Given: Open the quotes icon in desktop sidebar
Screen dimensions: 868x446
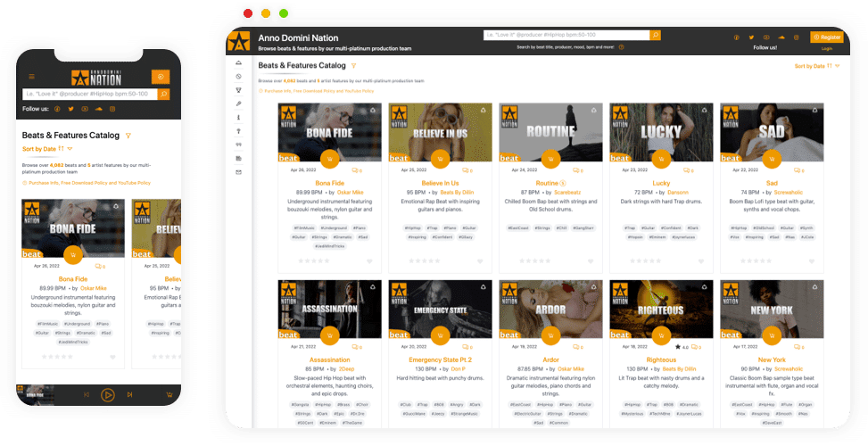Looking at the screenshot, I should [x=238, y=145].
